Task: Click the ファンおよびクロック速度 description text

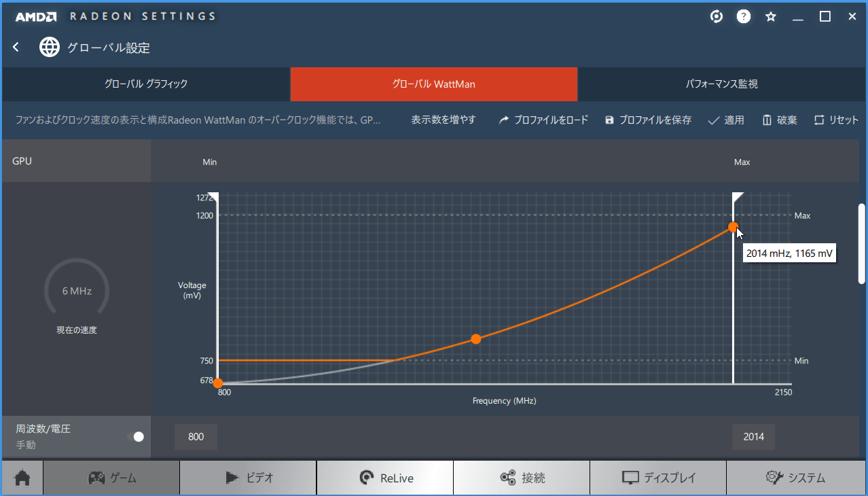Action: (198, 120)
